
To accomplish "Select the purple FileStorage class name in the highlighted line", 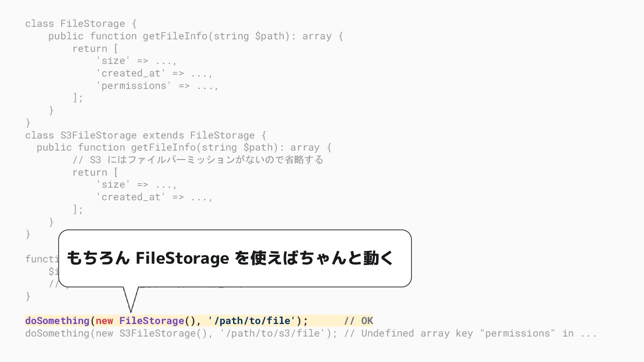I will pos(152,321).
